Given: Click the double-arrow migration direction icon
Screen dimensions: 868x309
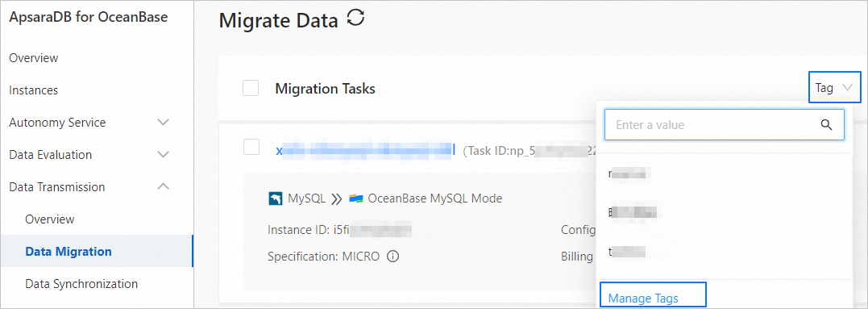Looking at the screenshot, I should (x=337, y=198).
